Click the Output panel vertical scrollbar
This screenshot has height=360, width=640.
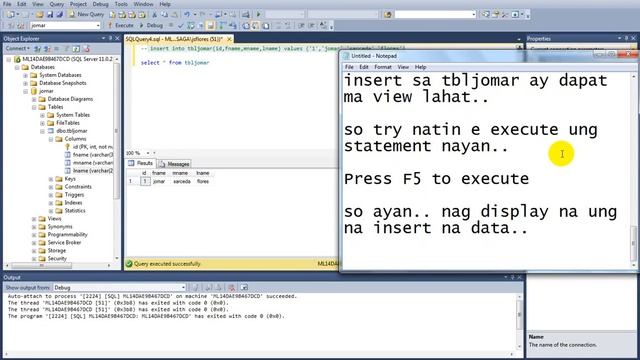(520, 321)
